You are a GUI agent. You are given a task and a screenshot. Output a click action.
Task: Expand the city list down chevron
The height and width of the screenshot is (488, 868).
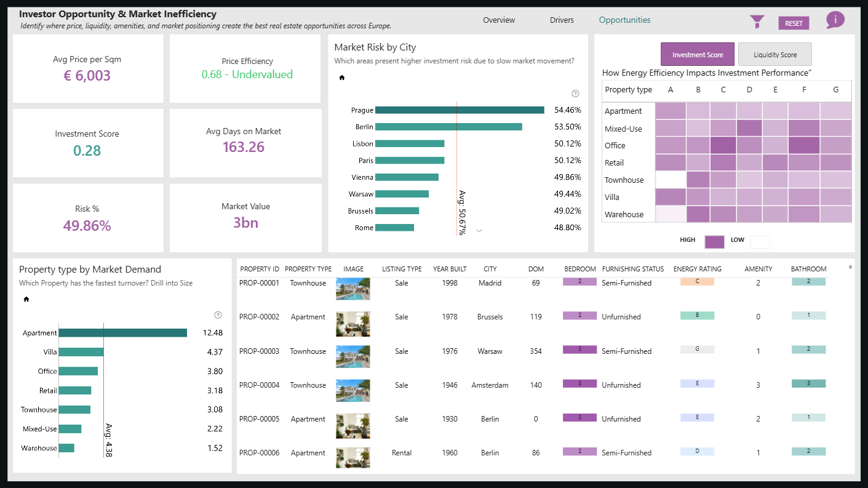479,231
